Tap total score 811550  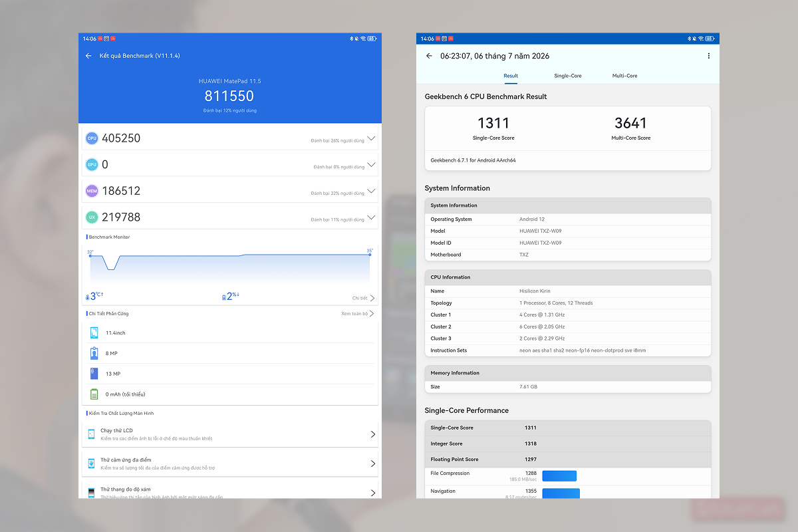coord(229,96)
